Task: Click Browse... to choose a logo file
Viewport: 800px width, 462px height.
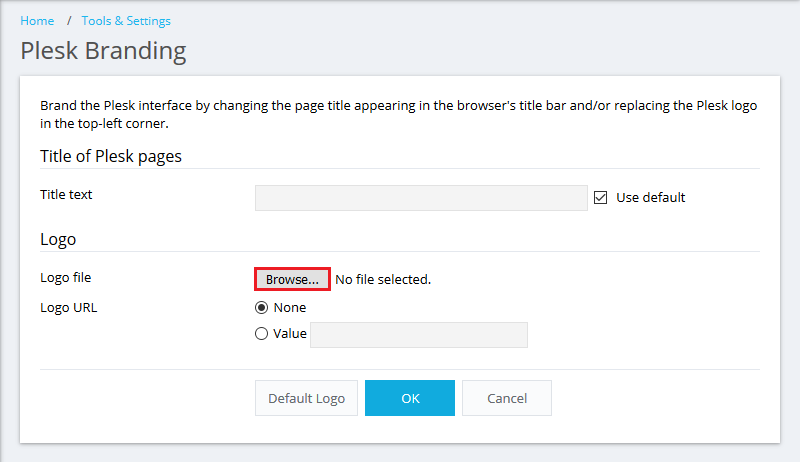Action: tap(292, 279)
